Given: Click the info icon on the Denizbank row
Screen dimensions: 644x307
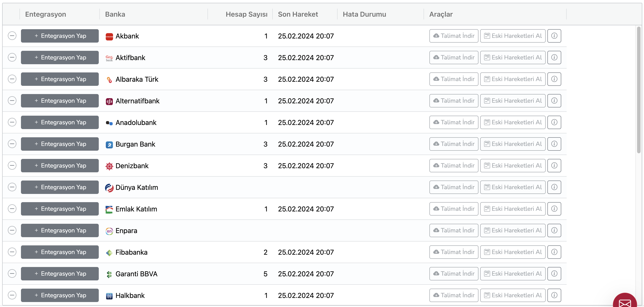Looking at the screenshot, I should [x=554, y=165].
